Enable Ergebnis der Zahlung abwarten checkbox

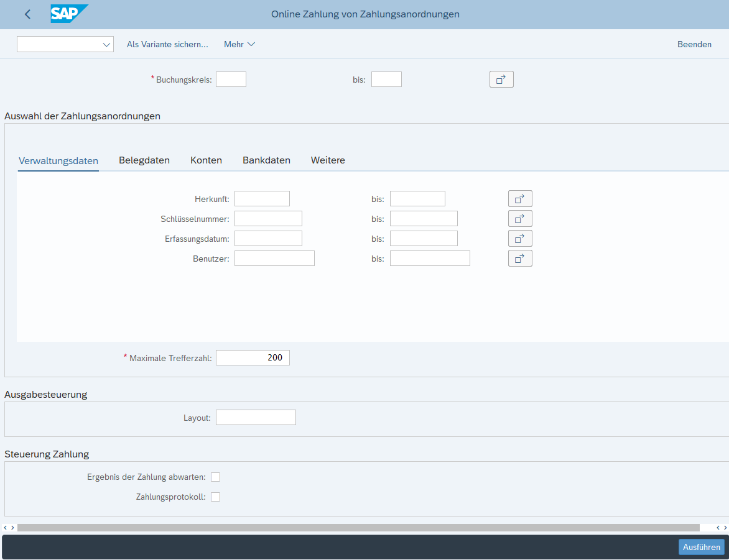pyautogui.click(x=215, y=477)
